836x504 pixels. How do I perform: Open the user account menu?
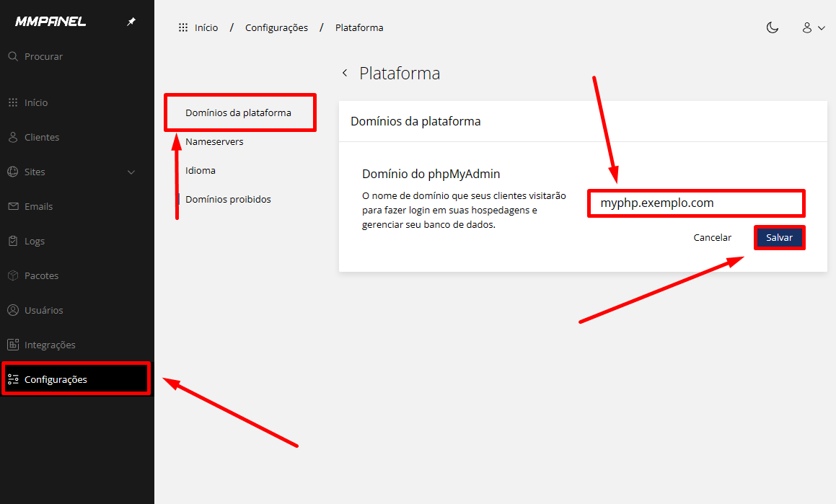813,27
